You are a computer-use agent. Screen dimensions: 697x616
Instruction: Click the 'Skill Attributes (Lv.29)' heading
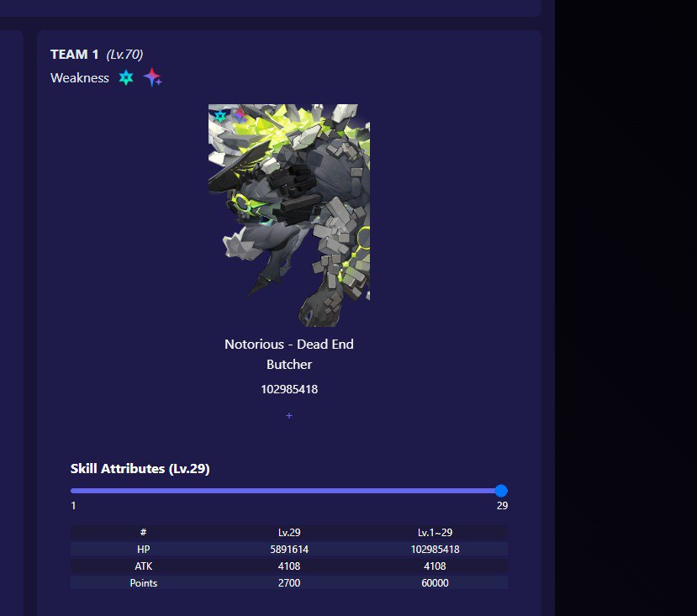click(140, 468)
